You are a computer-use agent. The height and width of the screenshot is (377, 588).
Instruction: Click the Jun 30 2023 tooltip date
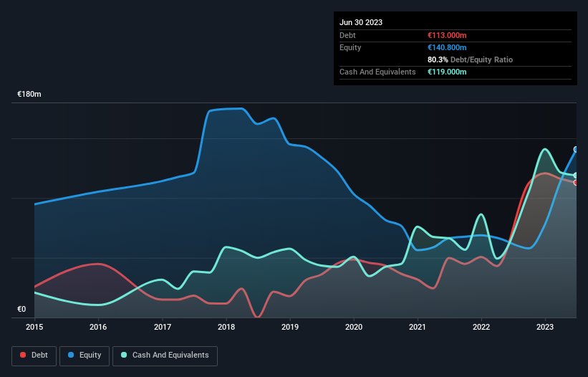point(361,22)
